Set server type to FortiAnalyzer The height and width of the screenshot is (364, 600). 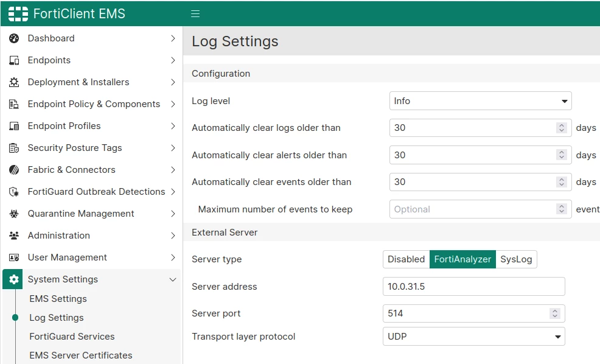point(462,259)
